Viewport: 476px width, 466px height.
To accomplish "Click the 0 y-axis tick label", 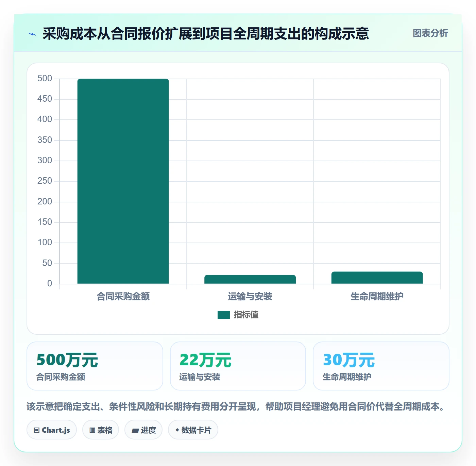I will 50,284.
